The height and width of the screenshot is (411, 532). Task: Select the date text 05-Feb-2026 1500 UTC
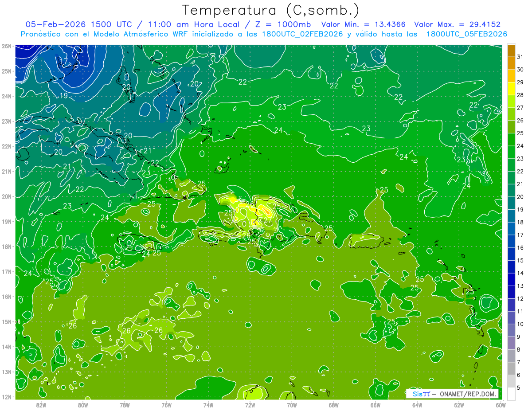(78, 24)
